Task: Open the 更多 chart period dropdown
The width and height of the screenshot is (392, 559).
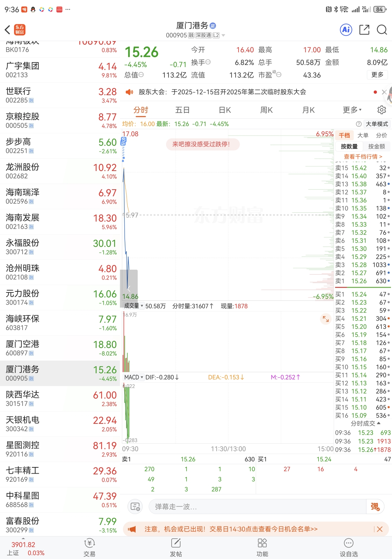Action: [x=352, y=110]
